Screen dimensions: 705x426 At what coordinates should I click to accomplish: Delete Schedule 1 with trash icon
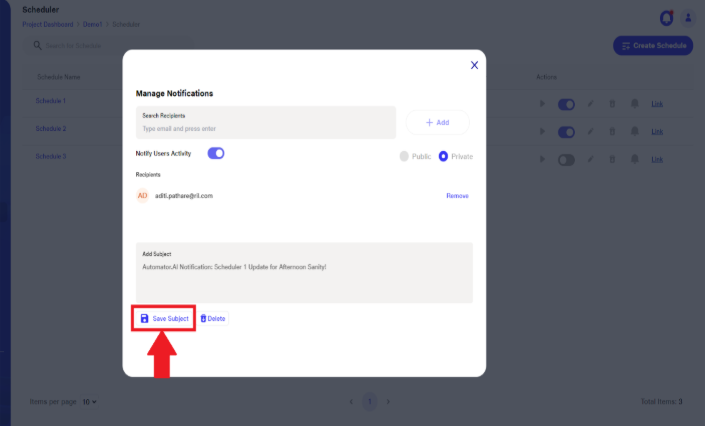pyautogui.click(x=612, y=104)
